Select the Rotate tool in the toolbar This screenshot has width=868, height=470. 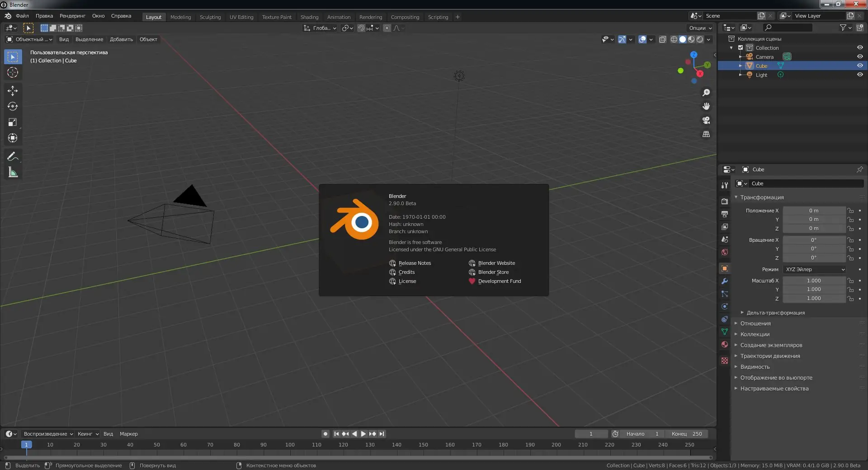pyautogui.click(x=13, y=107)
